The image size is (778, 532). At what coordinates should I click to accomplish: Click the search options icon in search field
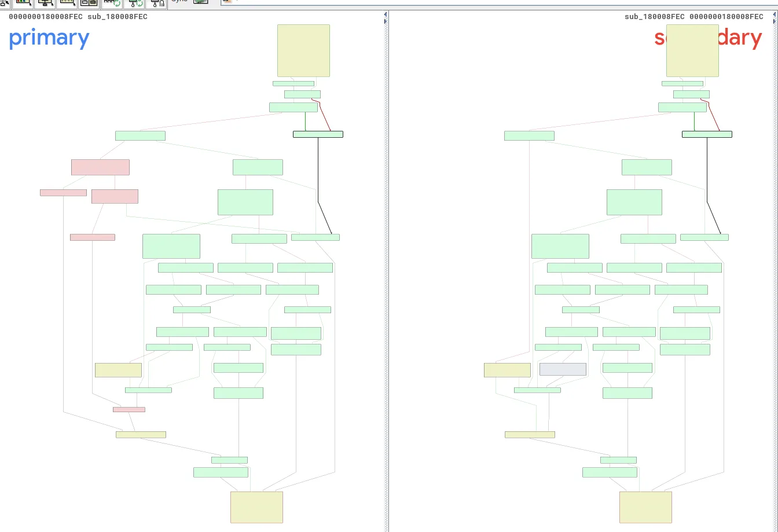pyautogui.click(x=227, y=2)
